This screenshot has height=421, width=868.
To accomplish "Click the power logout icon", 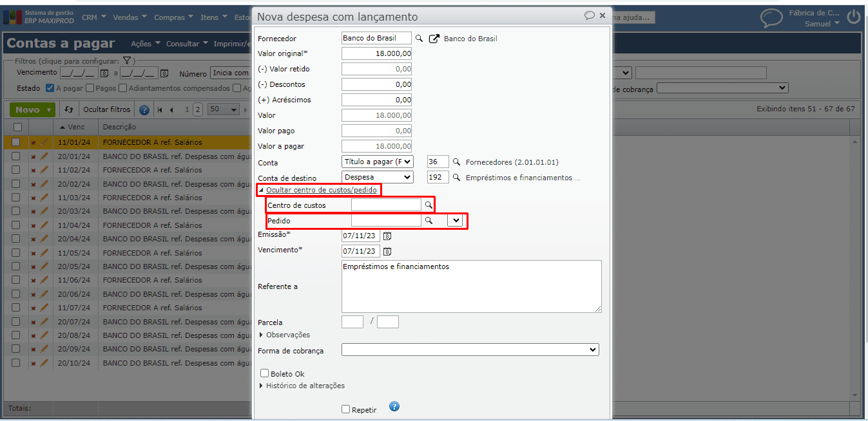I will point(854,17).
